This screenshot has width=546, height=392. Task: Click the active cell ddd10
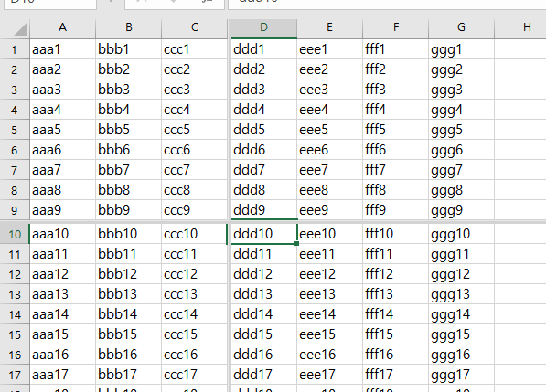(264, 234)
